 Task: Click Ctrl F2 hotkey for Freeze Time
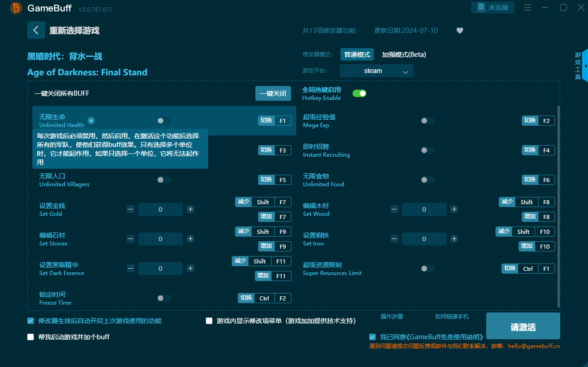click(x=265, y=298)
